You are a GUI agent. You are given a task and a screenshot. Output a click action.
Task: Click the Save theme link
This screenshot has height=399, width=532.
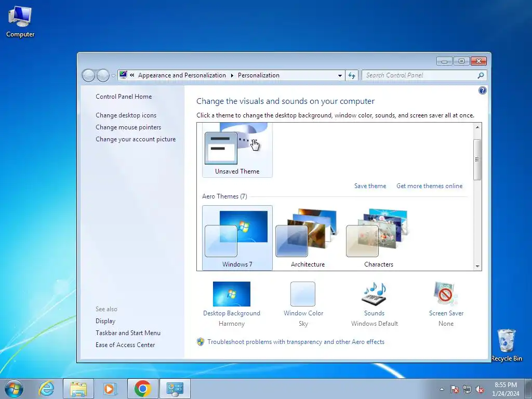click(370, 186)
